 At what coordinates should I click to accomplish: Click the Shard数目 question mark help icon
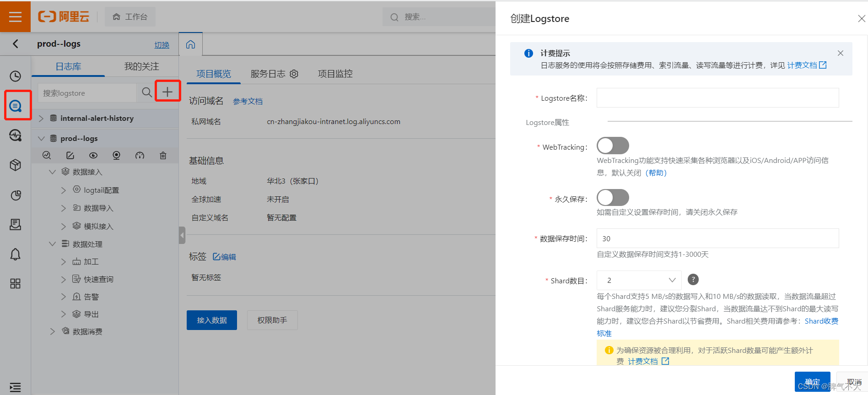tap(693, 280)
